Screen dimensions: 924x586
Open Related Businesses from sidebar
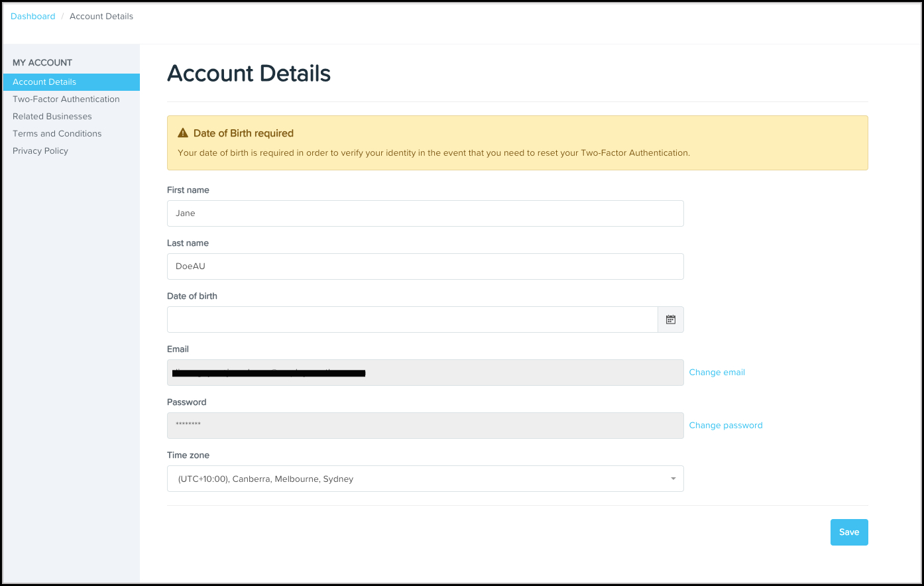(52, 116)
